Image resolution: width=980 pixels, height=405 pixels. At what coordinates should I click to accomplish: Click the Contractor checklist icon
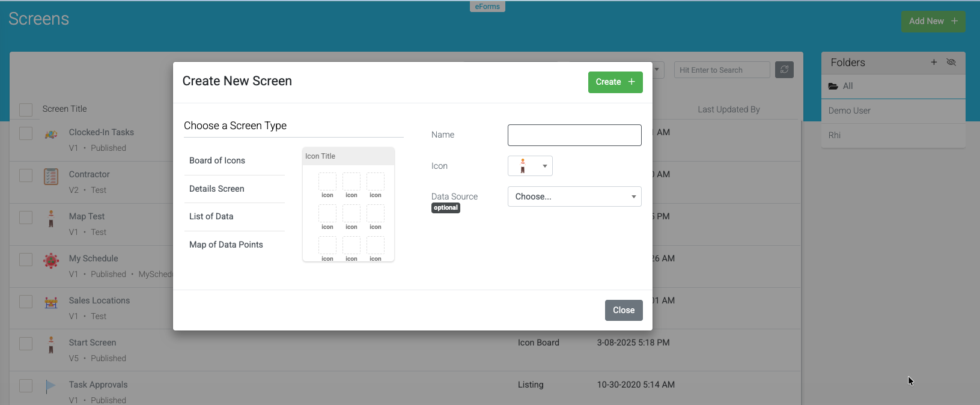tap(51, 177)
